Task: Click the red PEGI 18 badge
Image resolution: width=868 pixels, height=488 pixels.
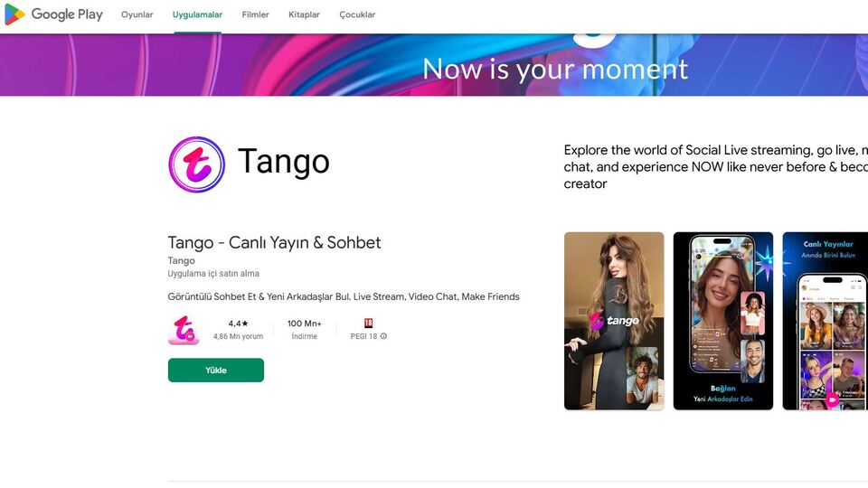Action: pyautogui.click(x=369, y=323)
